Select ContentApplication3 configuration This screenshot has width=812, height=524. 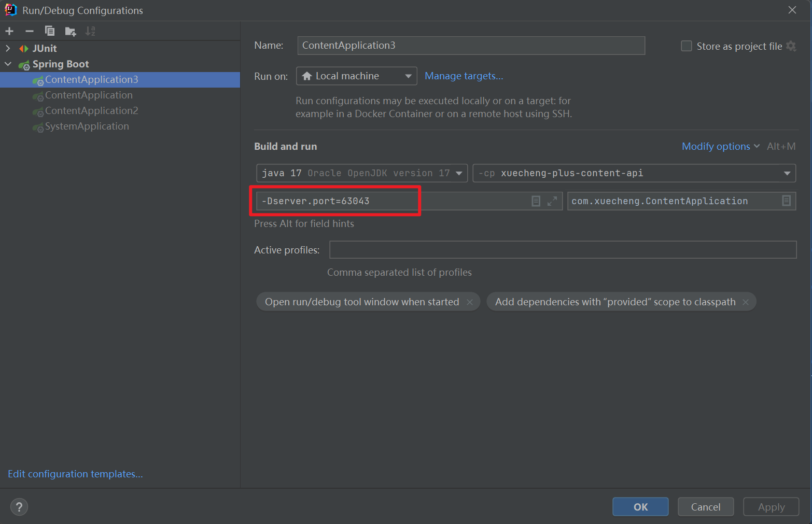[x=120, y=79]
